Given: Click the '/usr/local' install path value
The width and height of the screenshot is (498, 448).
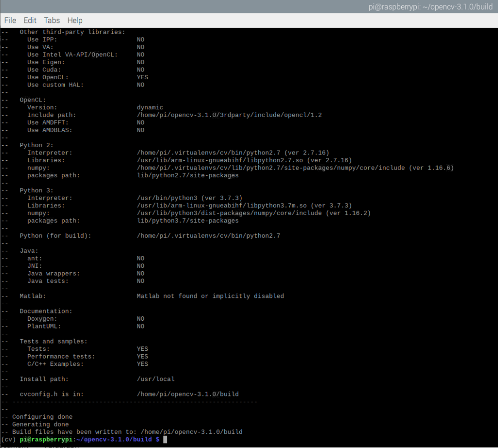Looking at the screenshot, I should point(156,379).
